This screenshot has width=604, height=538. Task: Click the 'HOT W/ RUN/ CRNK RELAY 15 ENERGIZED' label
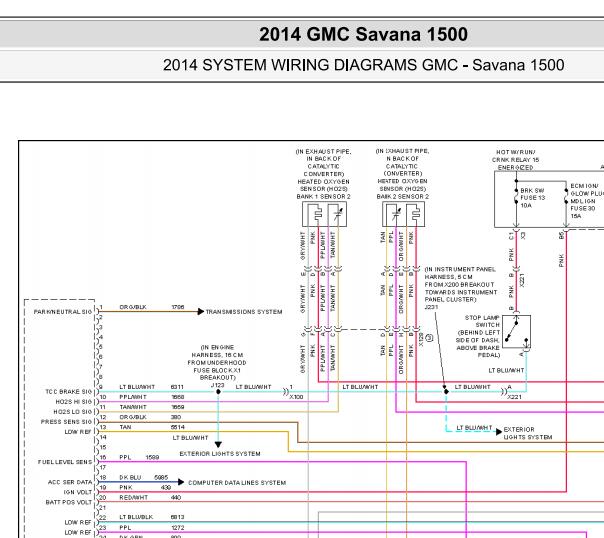(x=515, y=160)
